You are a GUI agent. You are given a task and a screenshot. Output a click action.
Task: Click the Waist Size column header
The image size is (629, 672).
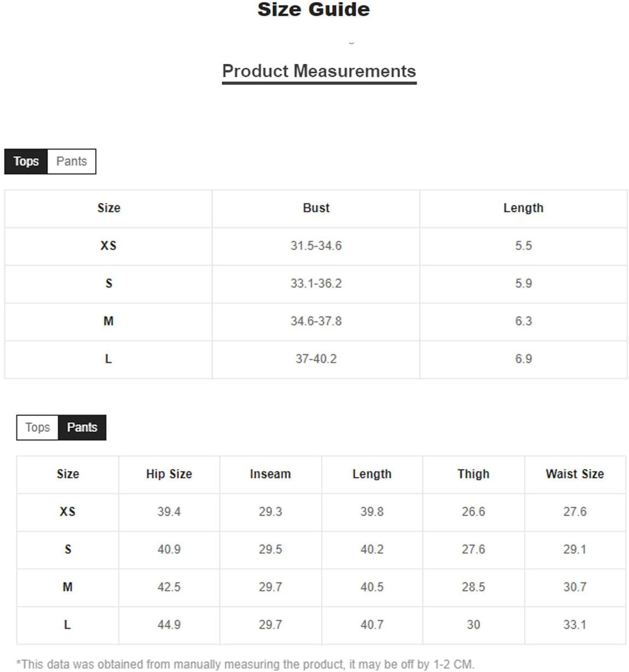tap(574, 474)
